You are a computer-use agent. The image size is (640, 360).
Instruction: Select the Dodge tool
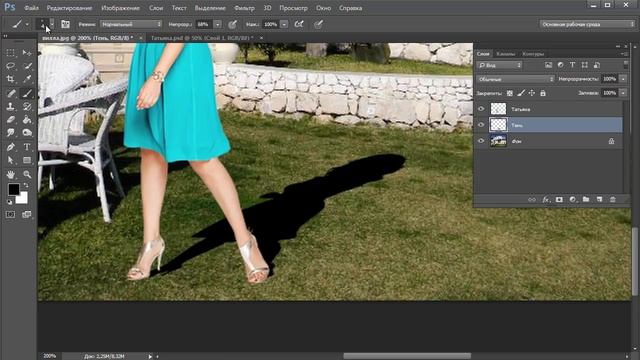[x=27, y=133]
